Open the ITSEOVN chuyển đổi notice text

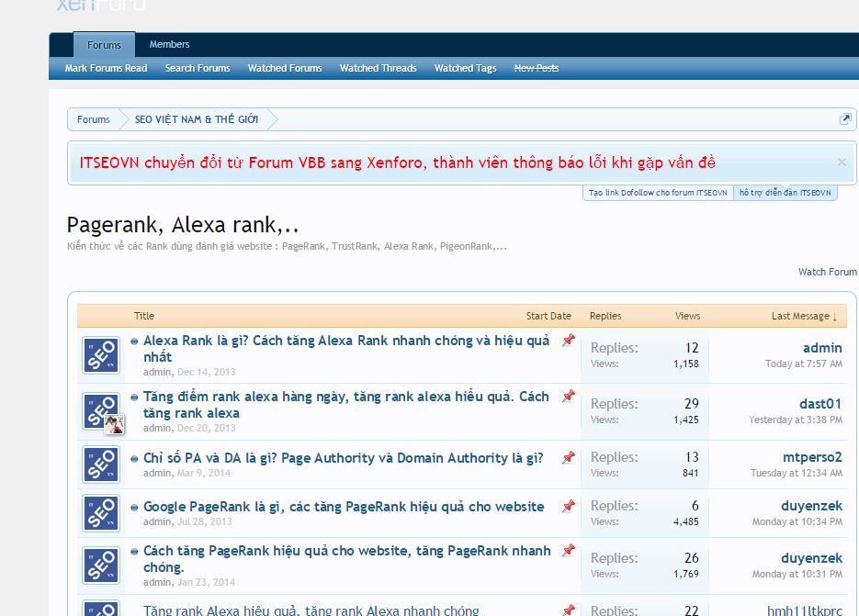click(397, 162)
